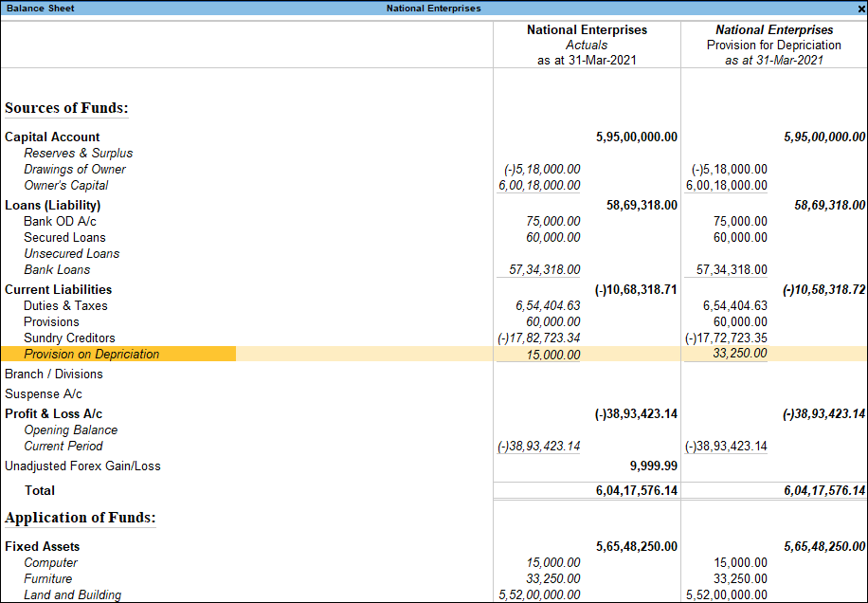Click the Actuals Total 6,04,17,576.14

pyautogui.click(x=637, y=490)
